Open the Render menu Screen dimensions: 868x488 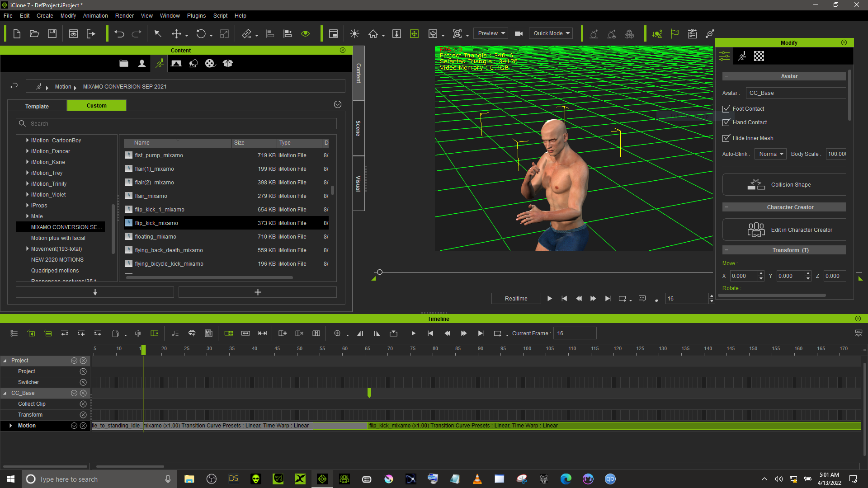(x=124, y=16)
